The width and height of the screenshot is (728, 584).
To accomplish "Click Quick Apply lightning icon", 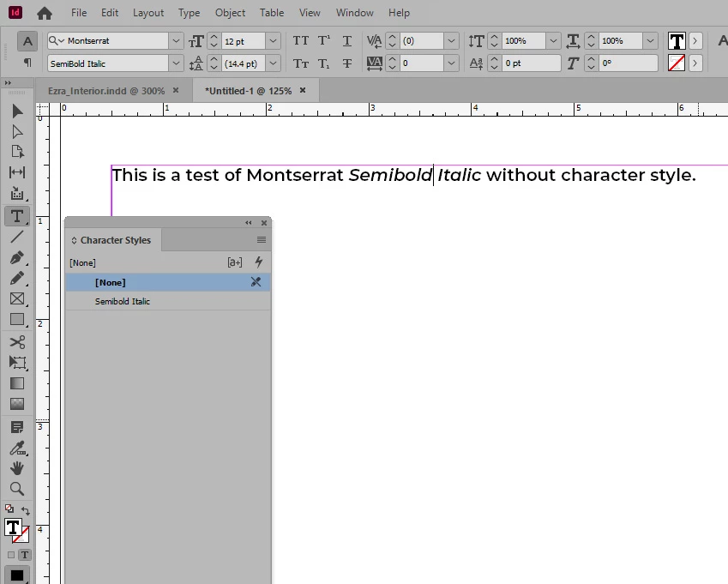I will (x=259, y=262).
